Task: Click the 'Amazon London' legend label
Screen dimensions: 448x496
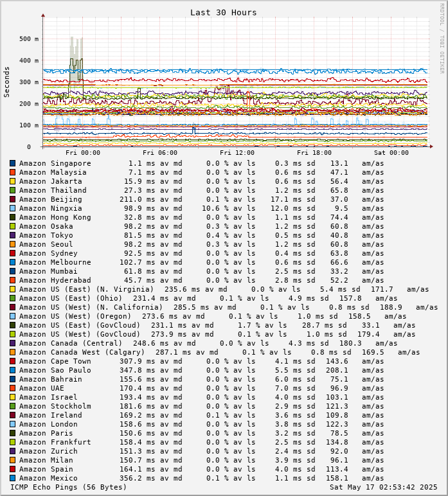Action: tap(48, 424)
